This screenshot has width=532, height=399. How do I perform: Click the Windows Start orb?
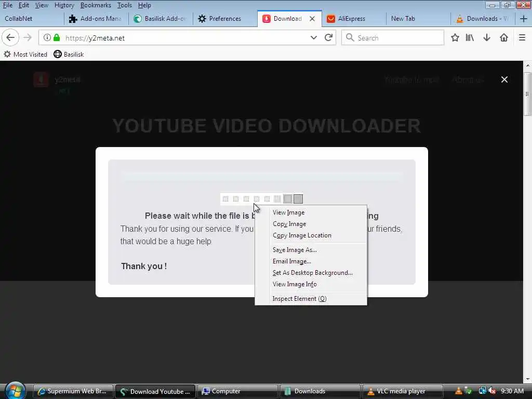click(x=15, y=390)
